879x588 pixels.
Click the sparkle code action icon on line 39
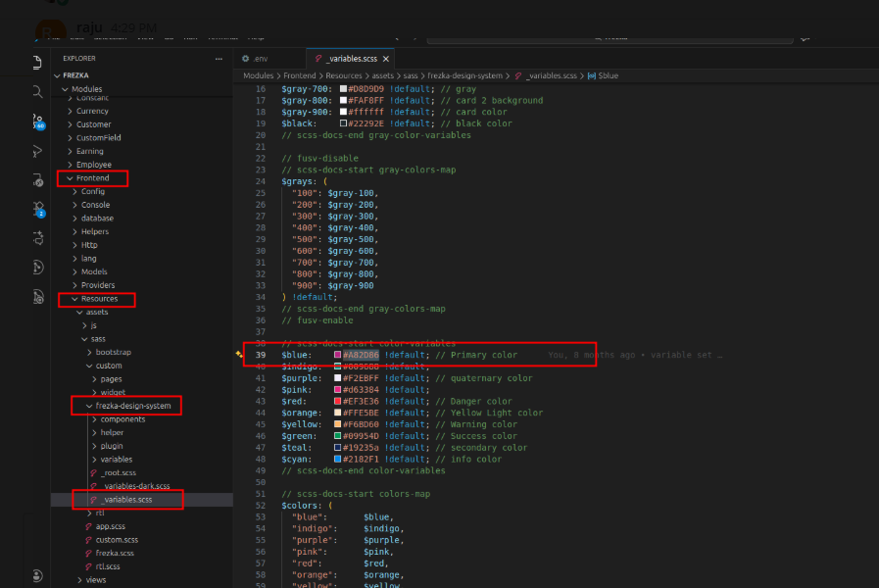click(x=238, y=355)
